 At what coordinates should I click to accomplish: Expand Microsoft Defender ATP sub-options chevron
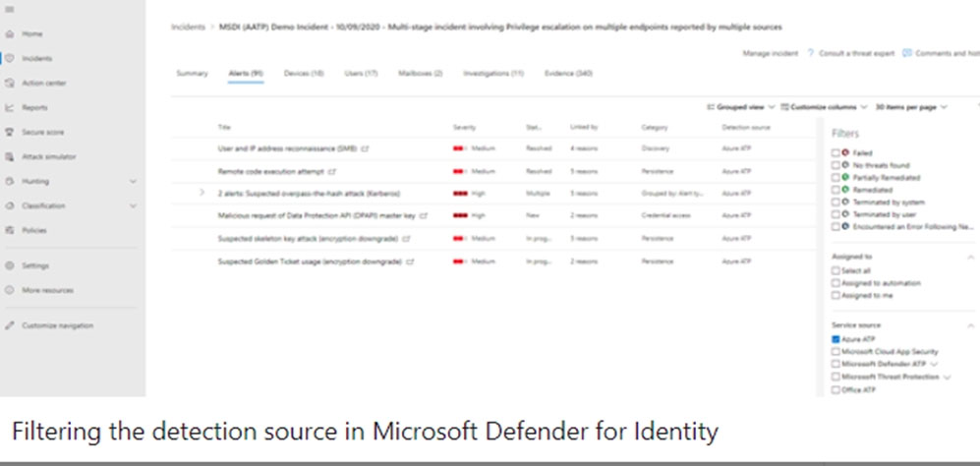point(935,364)
